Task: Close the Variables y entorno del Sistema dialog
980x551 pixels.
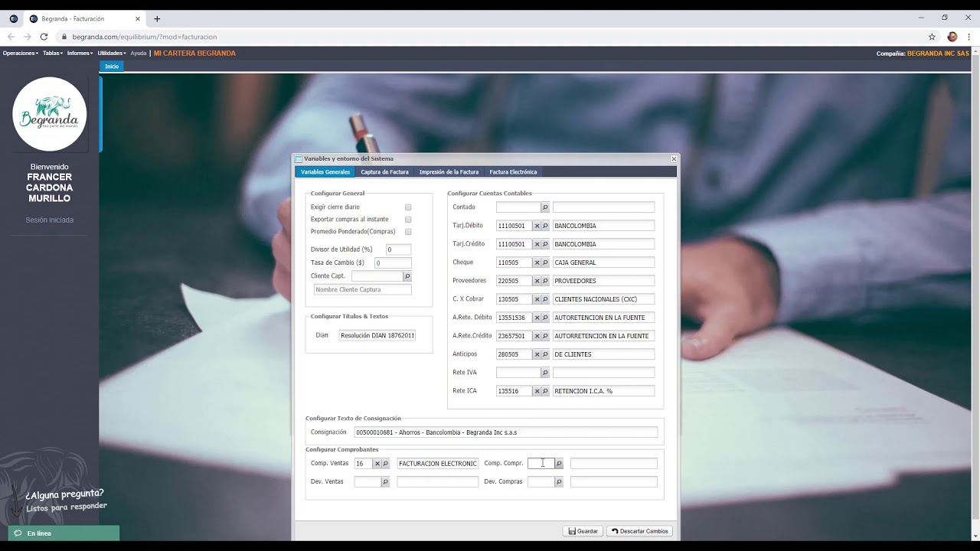Action: click(674, 159)
